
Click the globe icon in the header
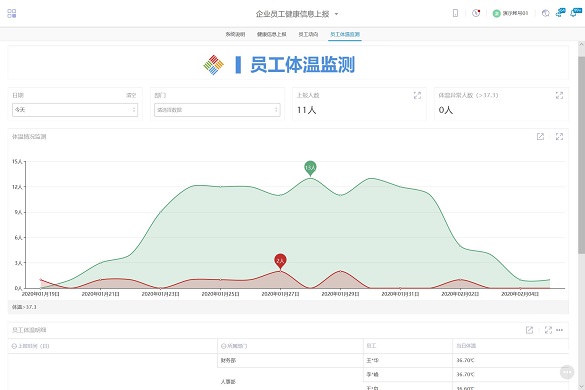pos(545,13)
